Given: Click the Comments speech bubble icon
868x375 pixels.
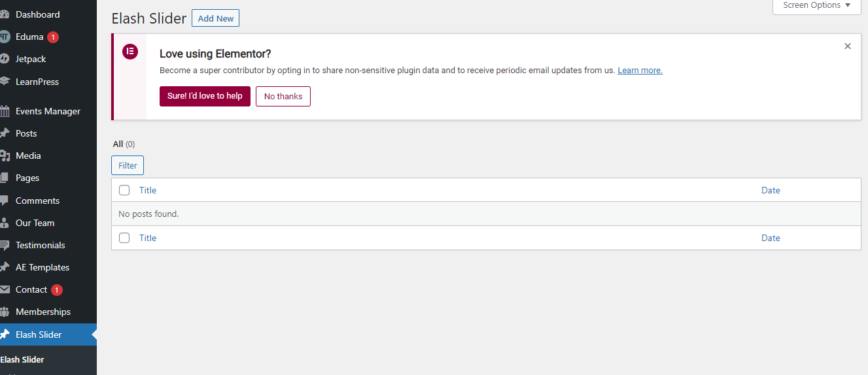Looking at the screenshot, I should (x=5, y=201).
